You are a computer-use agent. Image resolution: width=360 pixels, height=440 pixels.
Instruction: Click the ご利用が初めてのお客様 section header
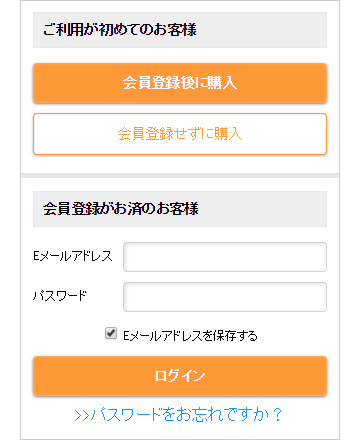pyautogui.click(x=180, y=30)
